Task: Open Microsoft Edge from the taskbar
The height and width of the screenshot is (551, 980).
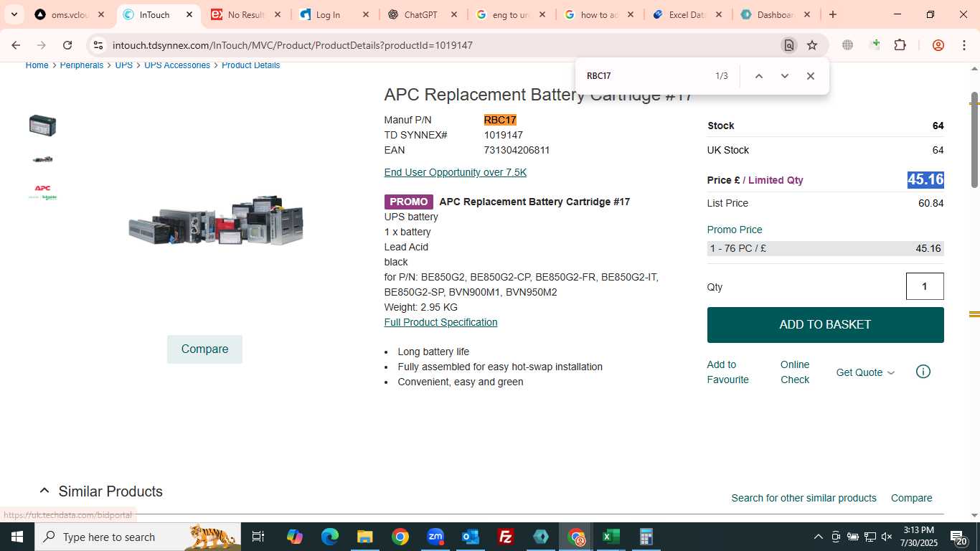Action: pyautogui.click(x=329, y=537)
